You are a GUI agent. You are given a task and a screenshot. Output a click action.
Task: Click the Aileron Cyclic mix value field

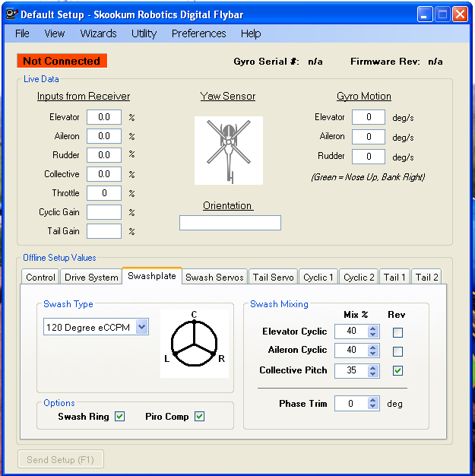pos(351,351)
